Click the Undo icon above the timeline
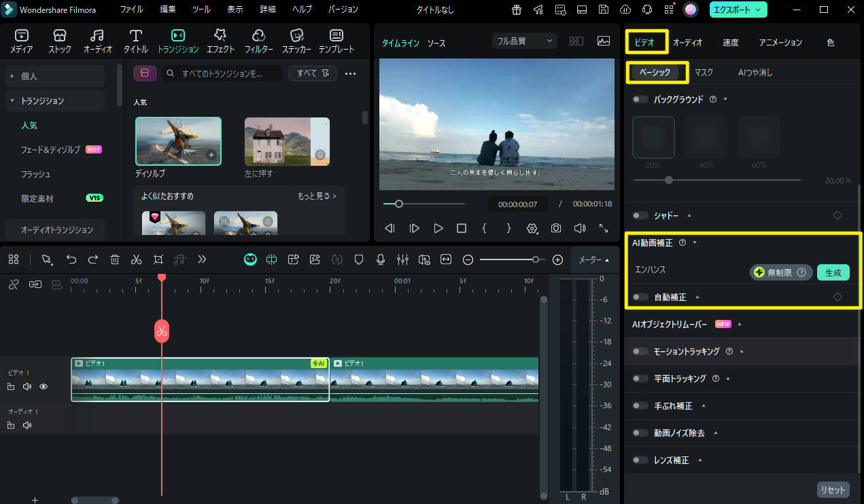The width and height of the screenshot is (864, 504). click(72, 259)
